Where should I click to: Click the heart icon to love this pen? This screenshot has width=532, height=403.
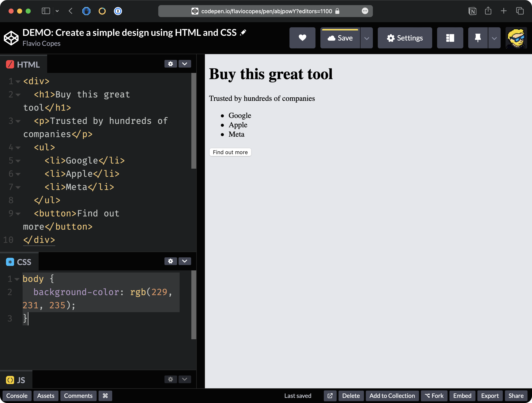pos(302,38)
